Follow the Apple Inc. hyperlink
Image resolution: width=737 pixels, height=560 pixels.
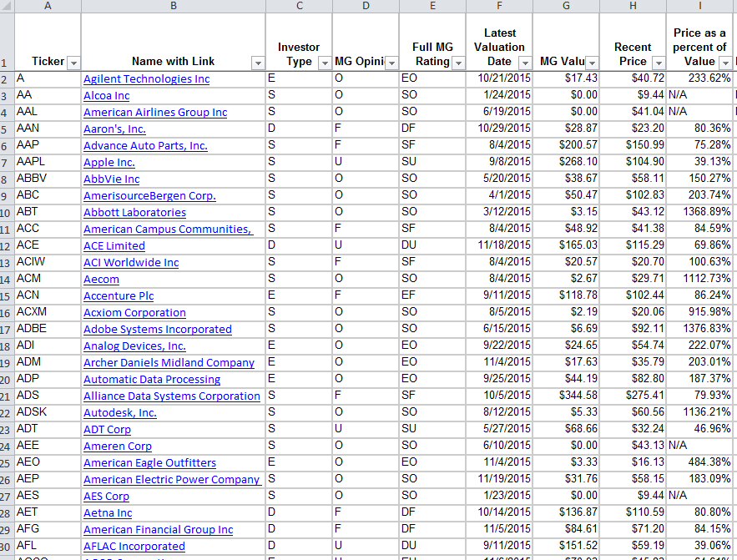[109, 163]
